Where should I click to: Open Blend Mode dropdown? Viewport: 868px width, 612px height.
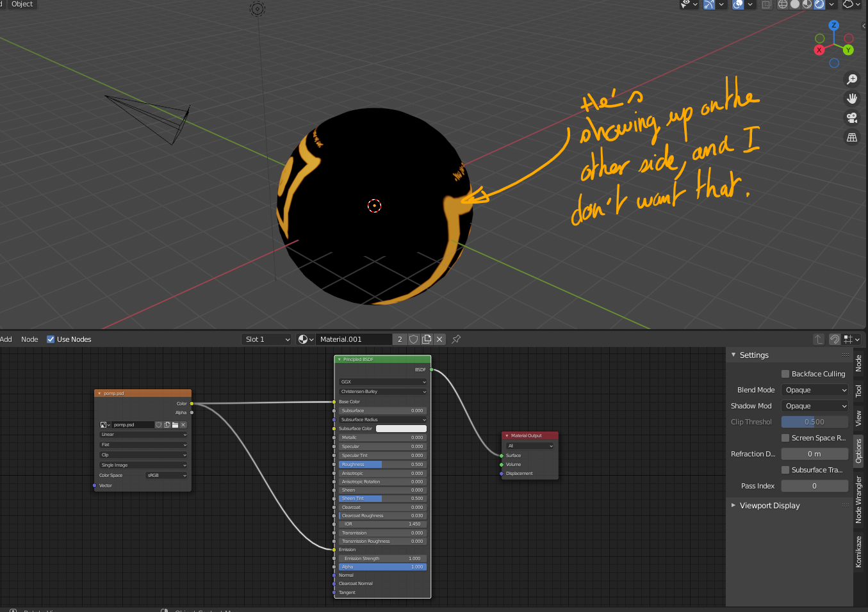click(815, 390)
